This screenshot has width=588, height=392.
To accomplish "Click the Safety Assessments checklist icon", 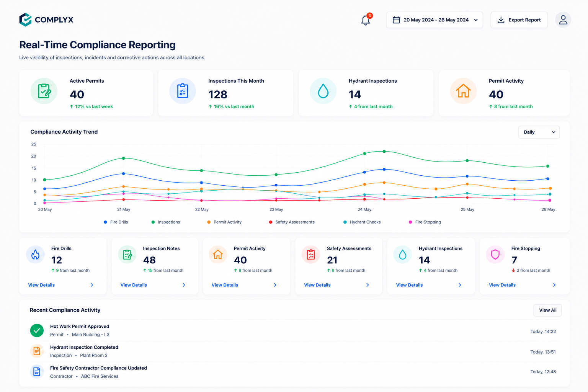I will coord(311,255).
